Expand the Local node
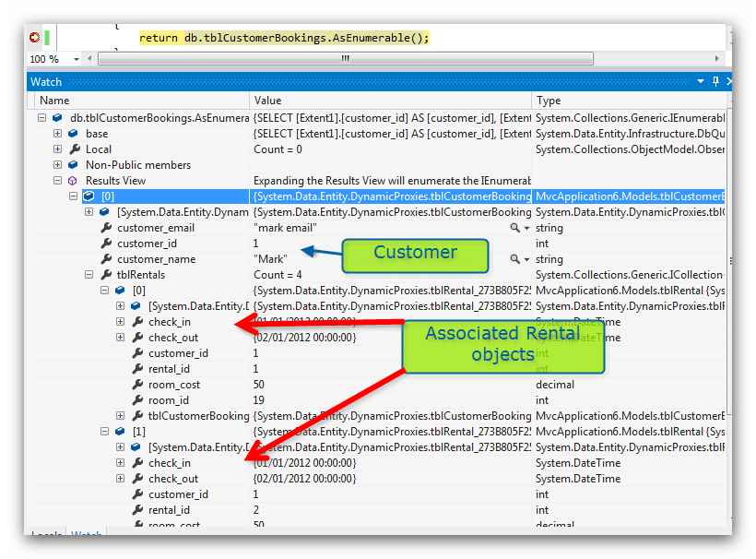This screenshot has width=756, height=559. 57,149
